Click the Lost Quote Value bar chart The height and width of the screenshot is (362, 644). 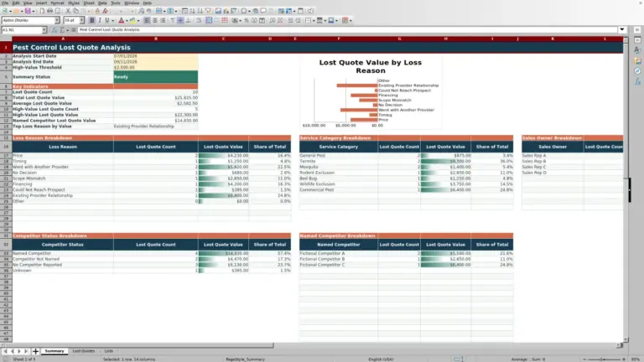[x=371, y=93]
